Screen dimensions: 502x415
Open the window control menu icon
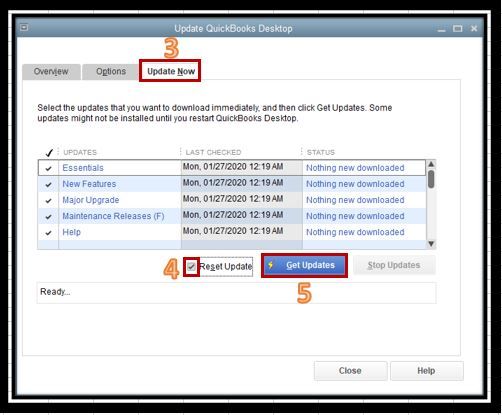pyautogui.click(x=24, y=28)
